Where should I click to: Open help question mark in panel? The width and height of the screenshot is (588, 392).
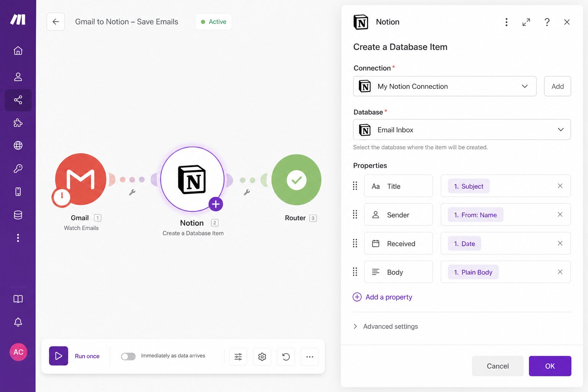pyautogui.click(x=547, y=22)
